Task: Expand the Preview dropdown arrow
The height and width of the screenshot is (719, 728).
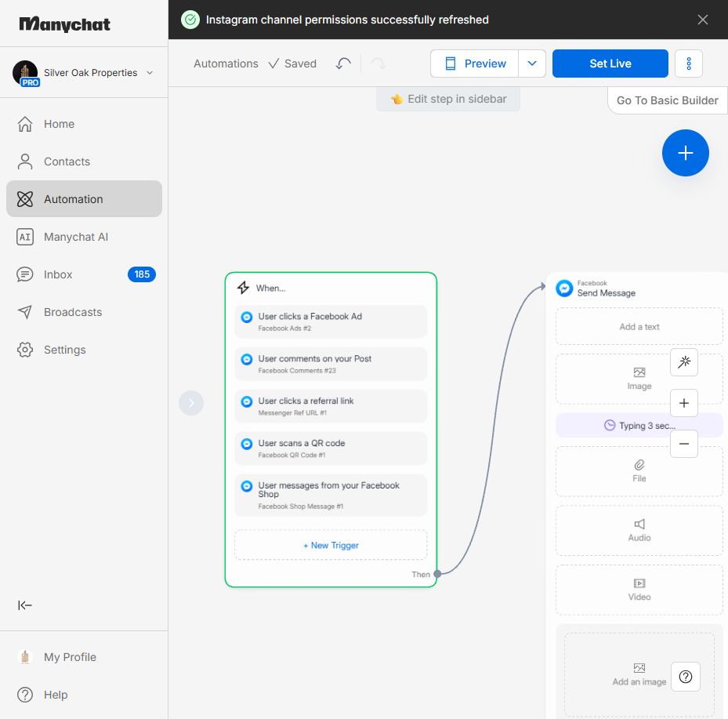Action: 532,64
